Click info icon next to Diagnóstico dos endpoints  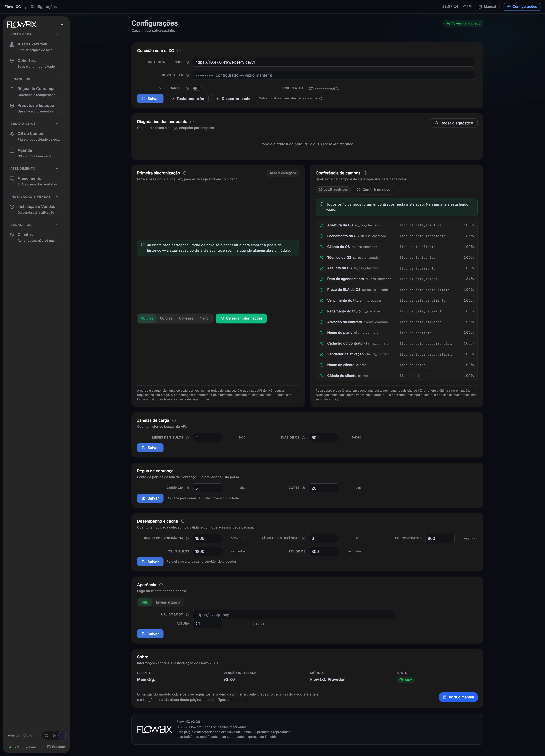click(x=192, y=122)
